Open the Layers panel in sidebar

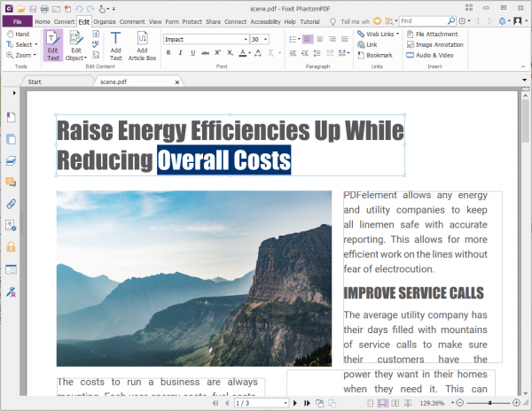[11, 160]
